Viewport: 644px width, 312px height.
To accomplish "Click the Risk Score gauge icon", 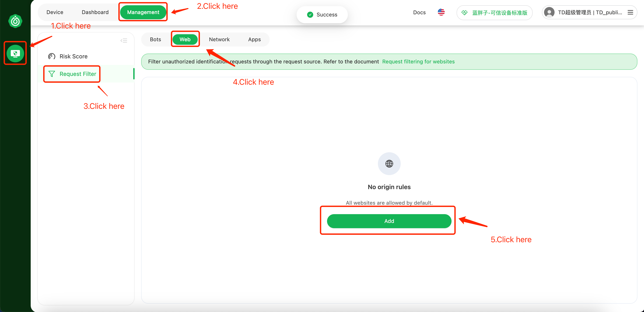I will (x=52, y=56).
